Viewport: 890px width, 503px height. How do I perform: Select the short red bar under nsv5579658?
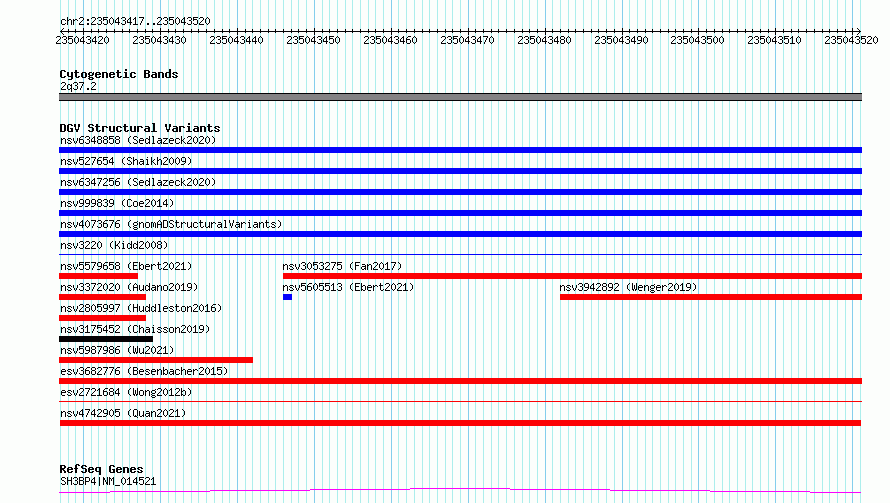(x=98, y=276)
